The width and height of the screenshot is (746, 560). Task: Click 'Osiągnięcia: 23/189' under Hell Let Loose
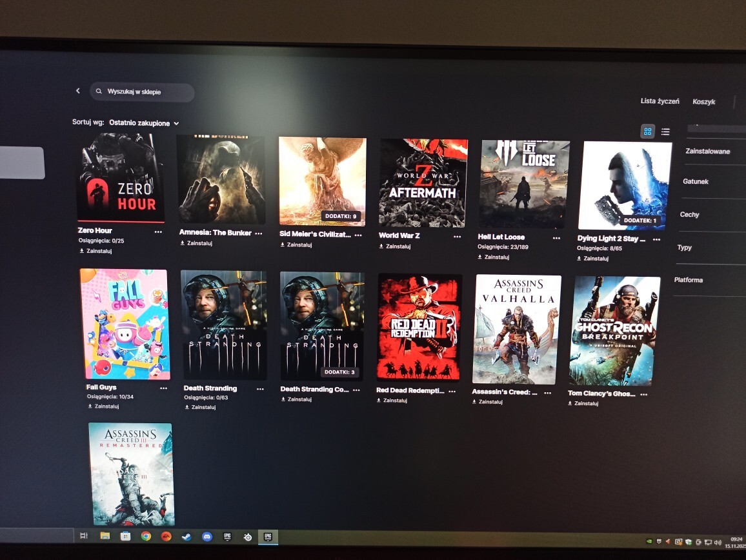coord(503,247)
